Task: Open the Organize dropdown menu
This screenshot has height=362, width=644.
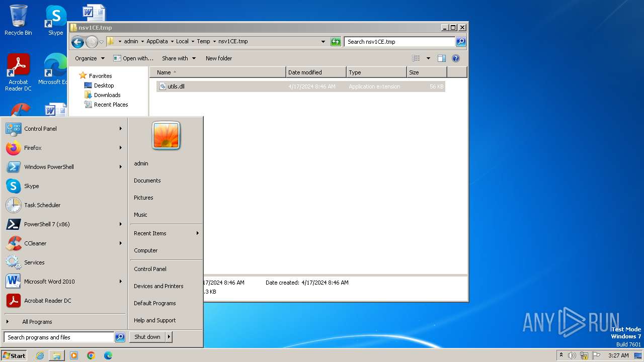Action: 90,58
